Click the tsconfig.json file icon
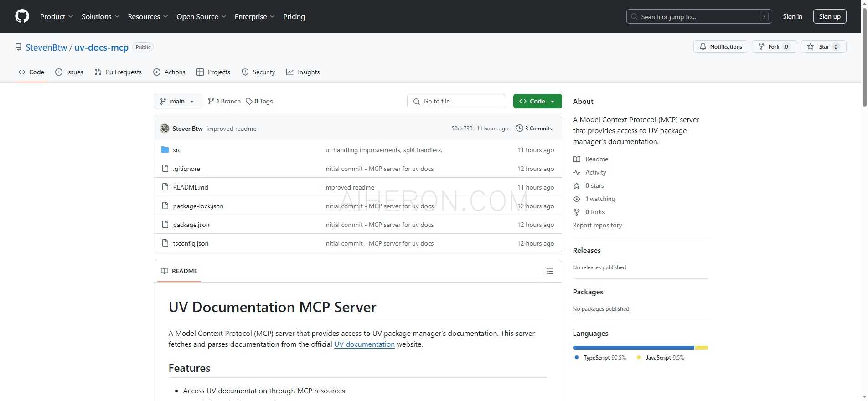Image resolution: width=868 pixels, height=401 pixels. [x=165, y=243]
